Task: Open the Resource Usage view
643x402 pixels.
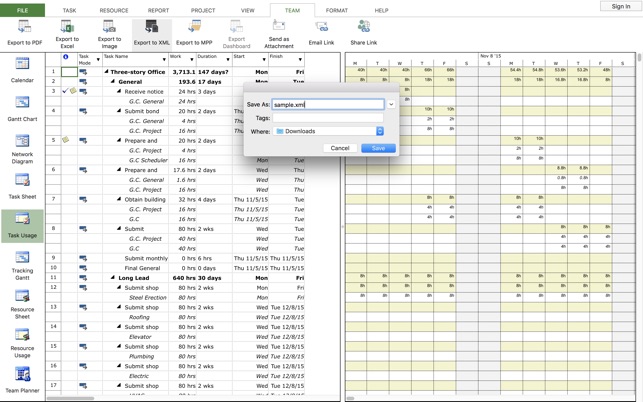Action: click(x=22, y=343)
